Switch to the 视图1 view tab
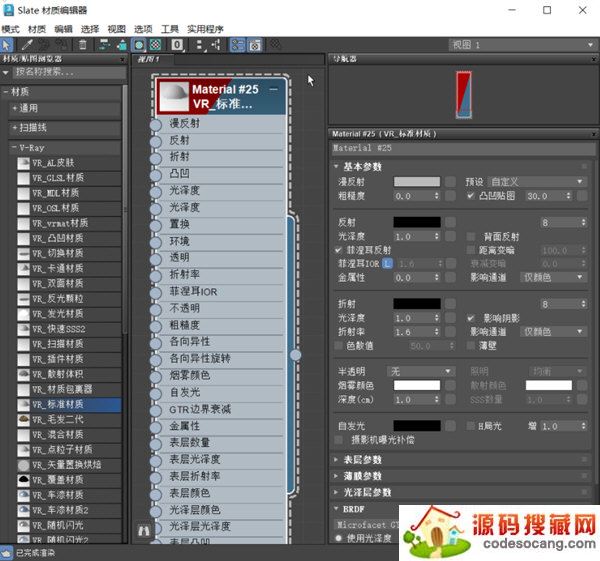Viewport: 600px width, 561px height. tap(152, 59)
